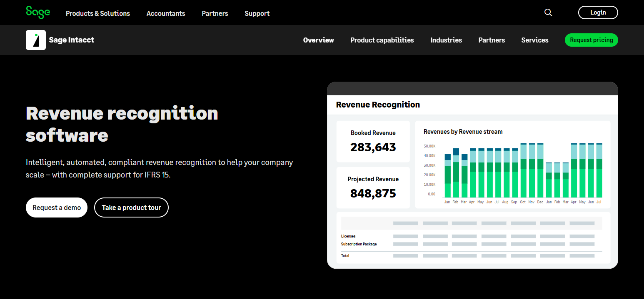Image resolution: width=644 pixels, height=305 pixels.
Task: Click the Aug label on chart axis
Action: [505, 202]
